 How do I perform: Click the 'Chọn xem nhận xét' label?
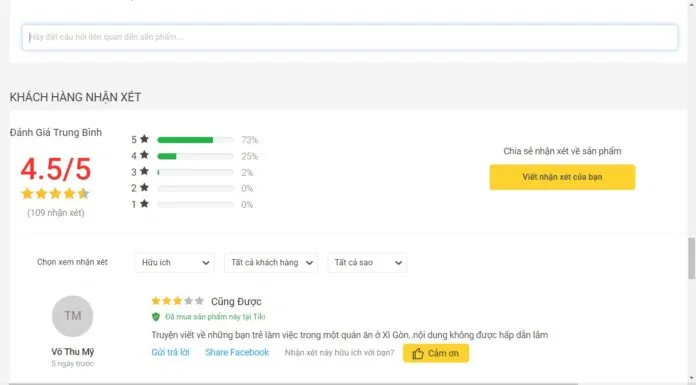[x=72, y=262]
